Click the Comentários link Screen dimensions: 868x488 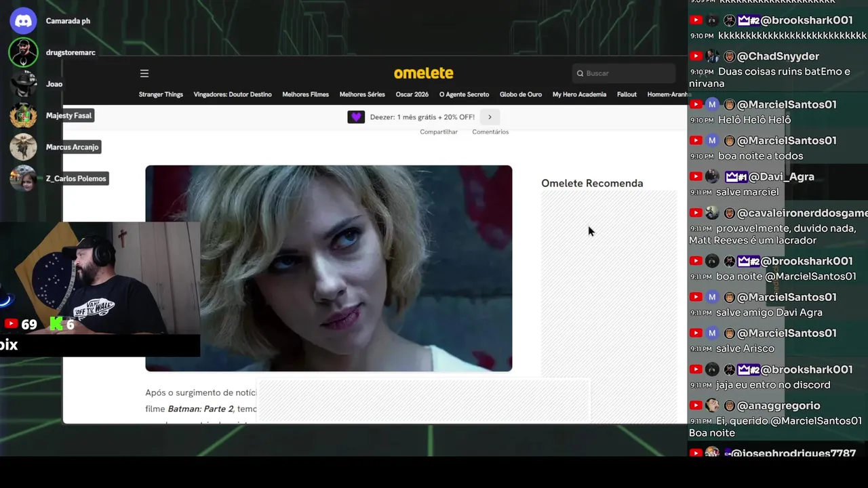(x=490, y=131)
